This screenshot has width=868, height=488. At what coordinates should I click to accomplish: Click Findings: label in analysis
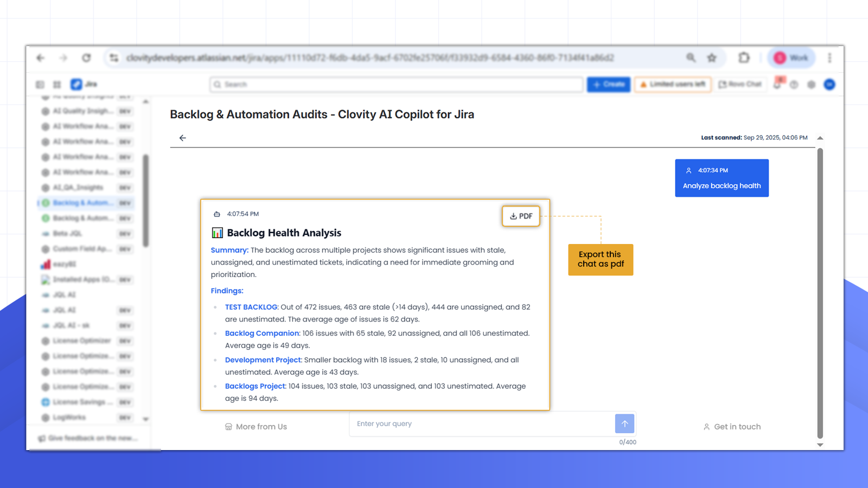227,291
